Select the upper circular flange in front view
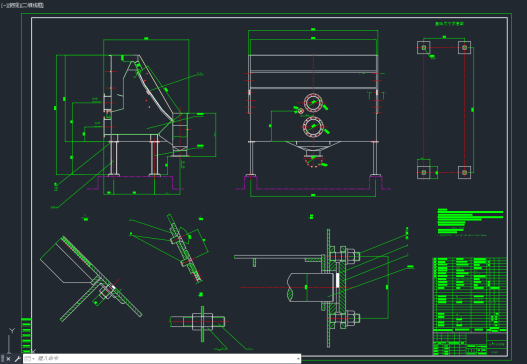The image size is (527, 364). [x=313, y=103]
